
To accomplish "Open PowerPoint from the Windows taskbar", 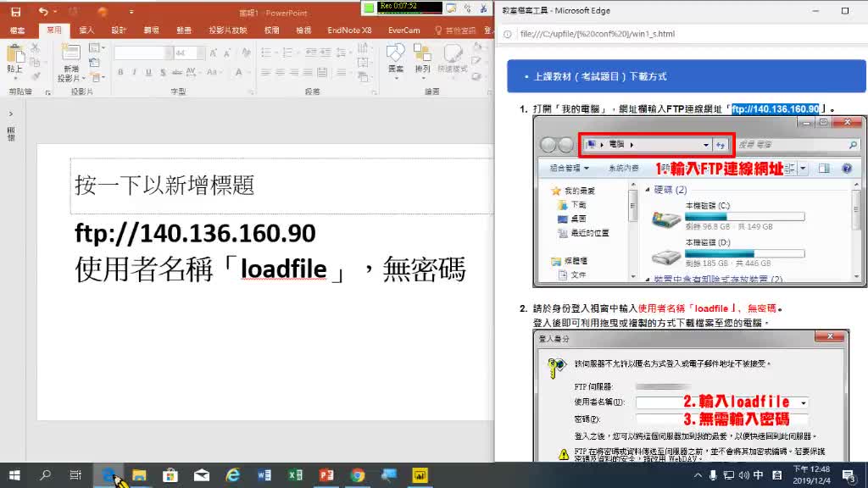I will tap(326, 475).
